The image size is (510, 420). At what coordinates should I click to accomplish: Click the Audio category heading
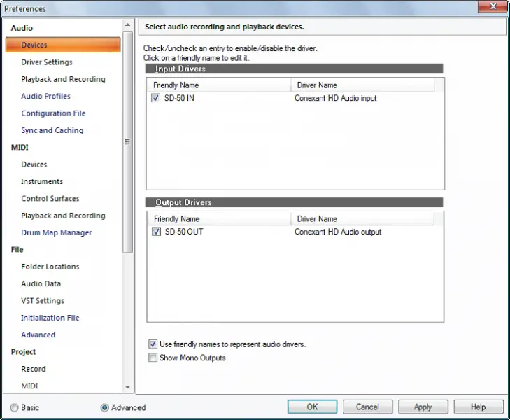22,28
